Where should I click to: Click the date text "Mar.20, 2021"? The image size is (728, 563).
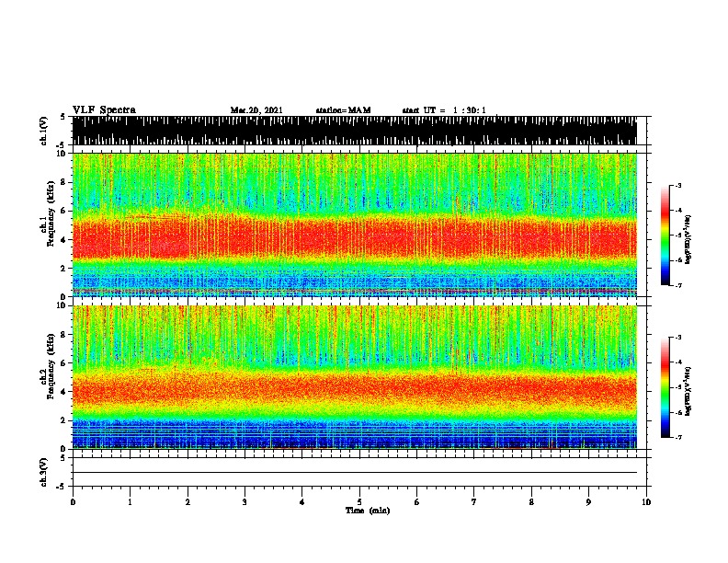[x=256, y=110]
